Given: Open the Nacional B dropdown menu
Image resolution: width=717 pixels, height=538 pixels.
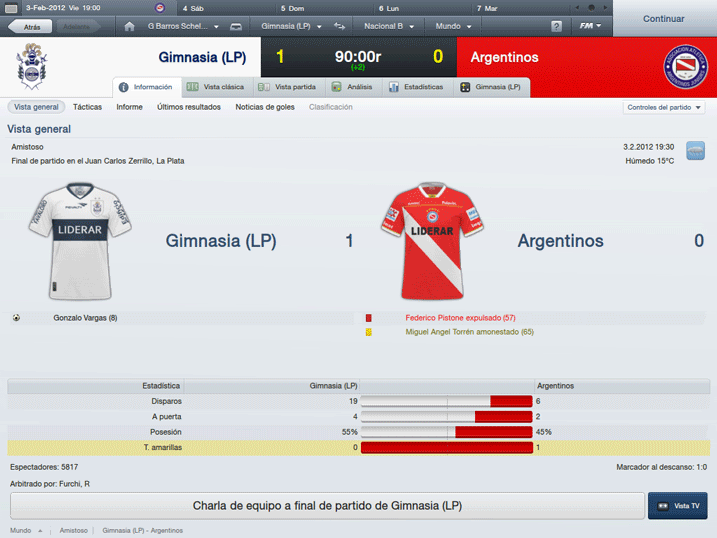Looking at the screenshot, I should [389, 27].
